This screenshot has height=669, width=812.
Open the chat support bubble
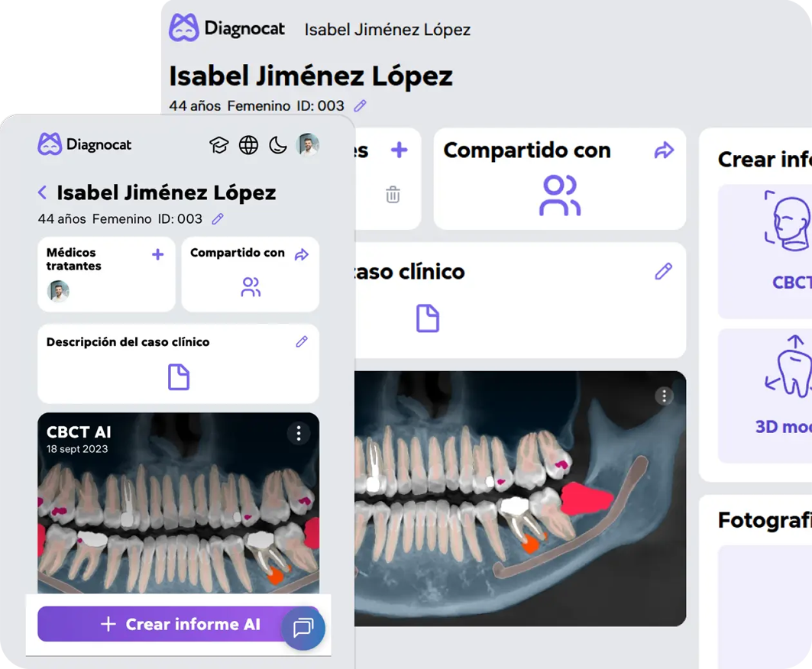click(303, 628)
